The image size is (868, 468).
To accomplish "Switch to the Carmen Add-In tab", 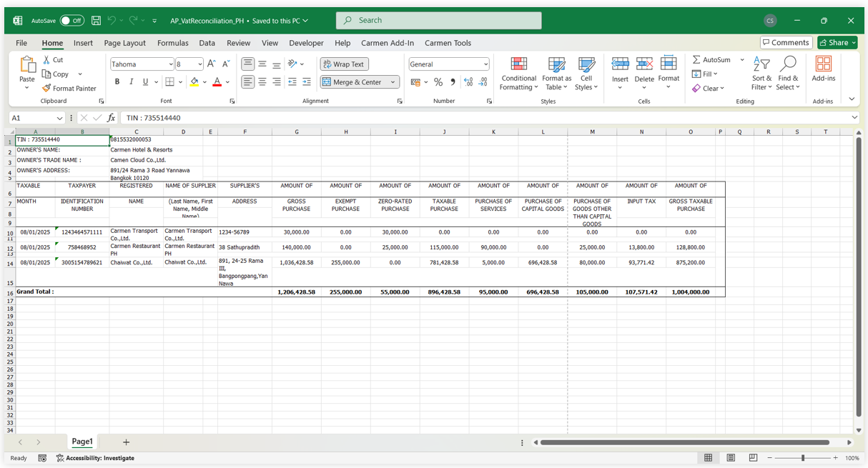I will click(x=387, y=43).
